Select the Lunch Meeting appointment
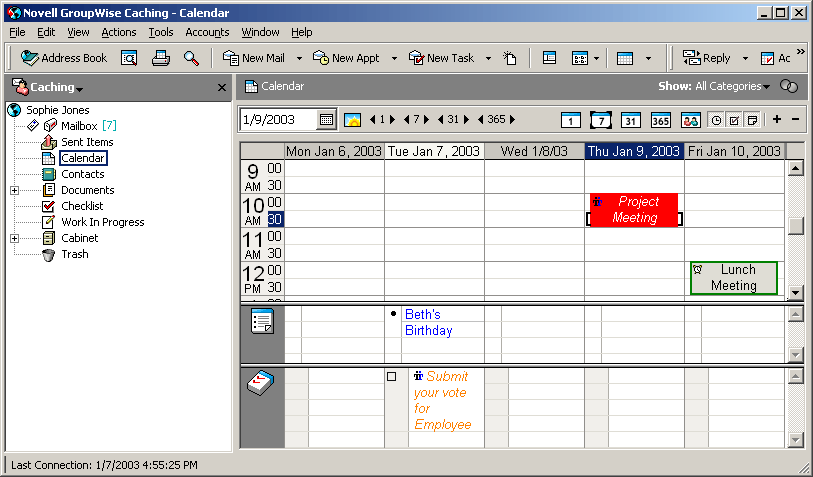The height and width of the screenshot is (477, 813). (x=734, y=278)
